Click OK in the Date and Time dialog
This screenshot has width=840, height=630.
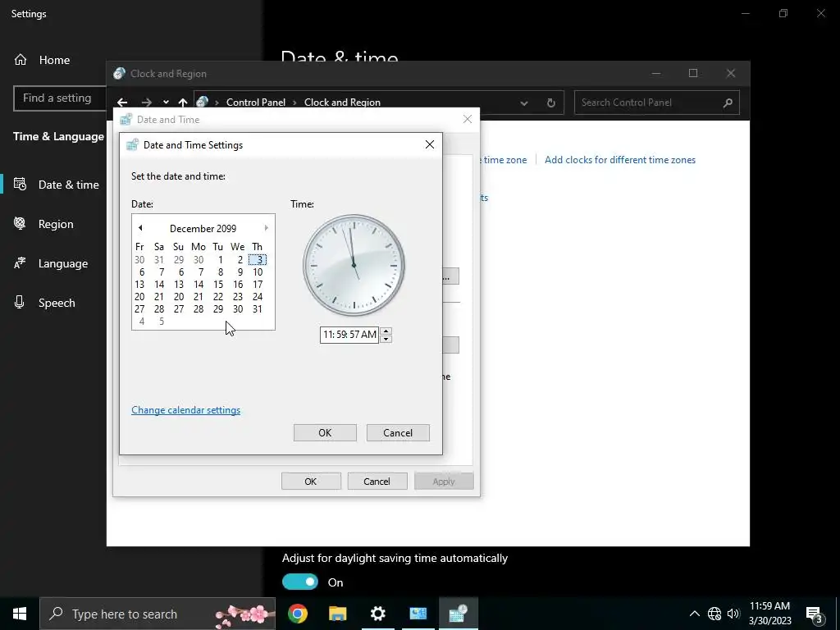click(x=311, y=481)
